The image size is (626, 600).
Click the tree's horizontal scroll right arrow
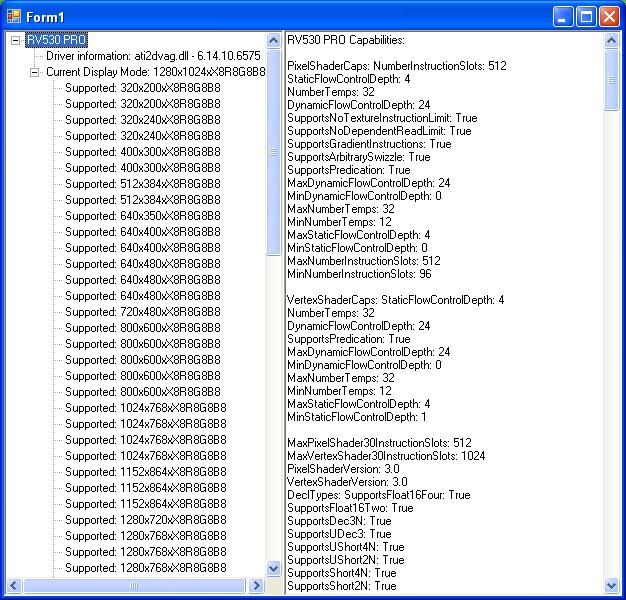258,584
